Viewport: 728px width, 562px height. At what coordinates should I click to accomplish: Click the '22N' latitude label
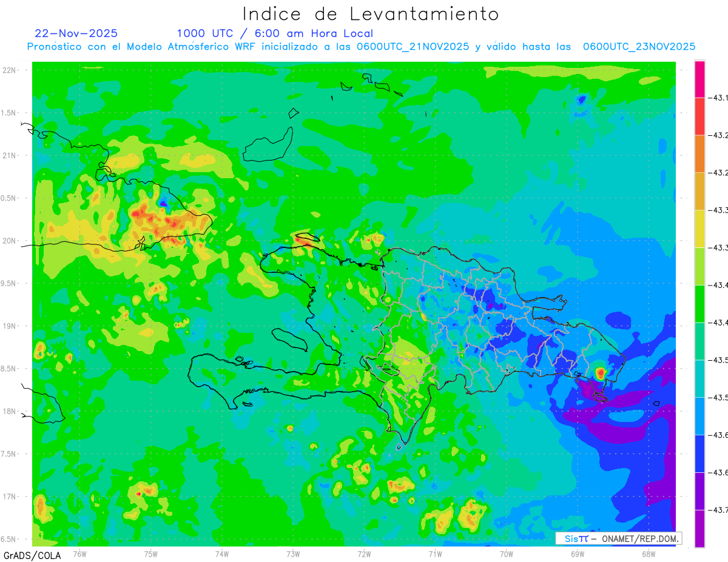pyautogui.click(x=10, y=70)
